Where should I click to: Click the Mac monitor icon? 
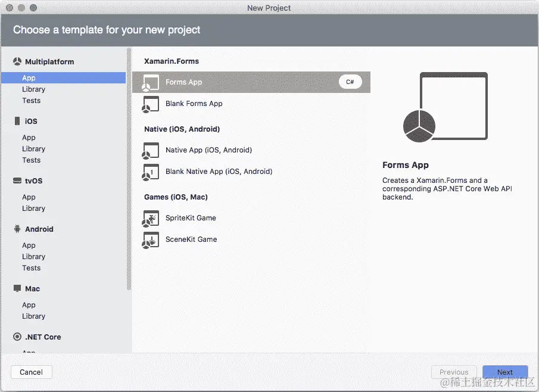17,288
